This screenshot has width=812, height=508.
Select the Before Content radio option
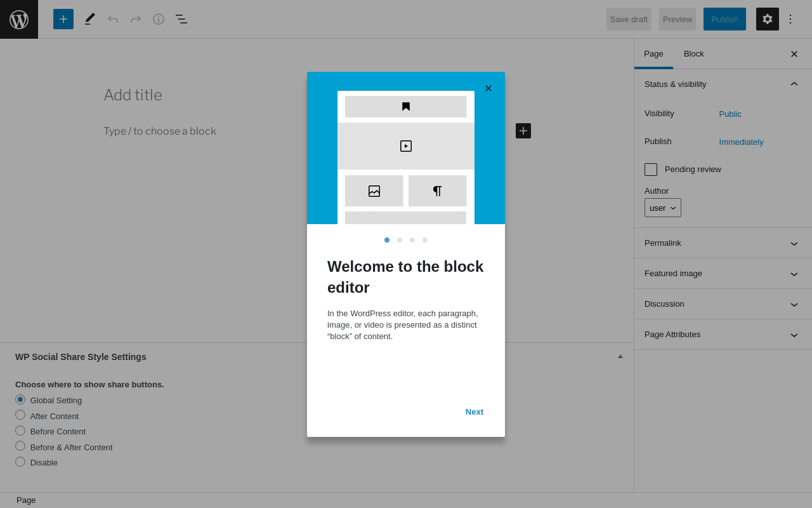(x=20, y=431)
